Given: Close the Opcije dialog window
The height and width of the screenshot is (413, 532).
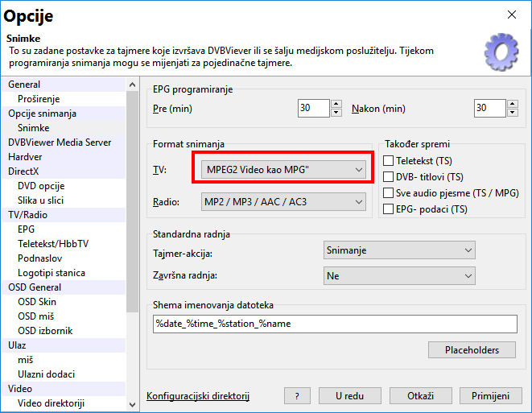Looking at the screenshot, I should [x=510, y=14].
